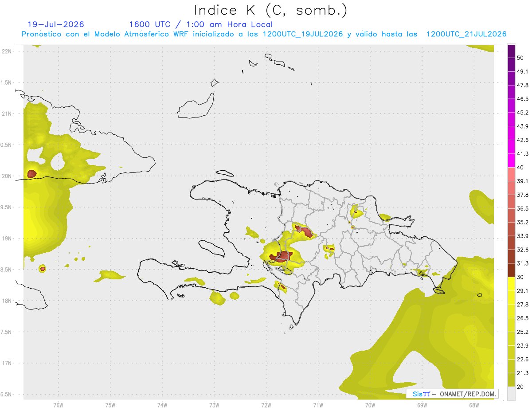The width and height of the screenshot is (532, 411).
Task: Click the longitude label '75W'
Action: click(110, 405)
